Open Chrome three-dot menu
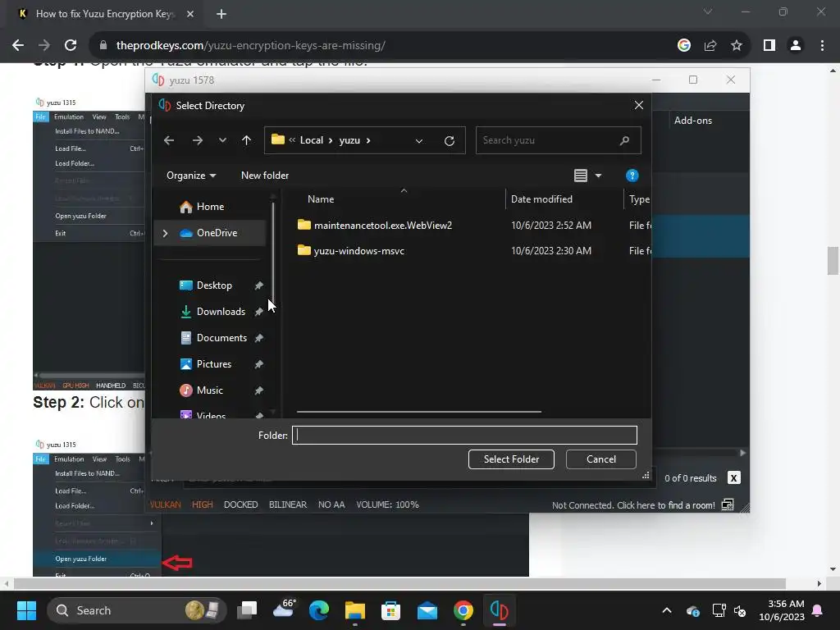This screenshot has width=840, height=630. click(x=822, y=46)
